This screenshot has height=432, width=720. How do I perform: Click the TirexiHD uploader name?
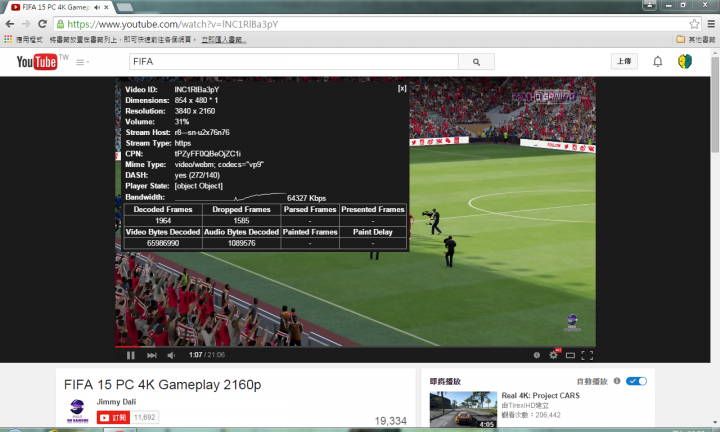(x=525, y=405)
